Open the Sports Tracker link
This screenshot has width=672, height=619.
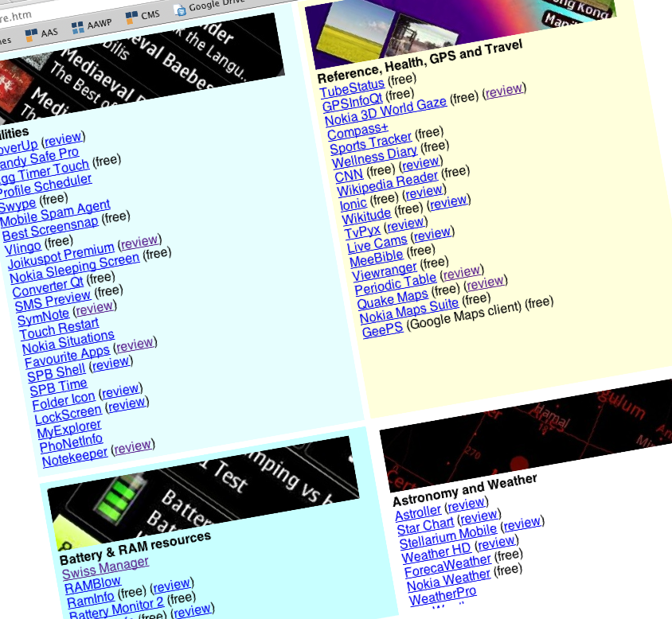371,144
